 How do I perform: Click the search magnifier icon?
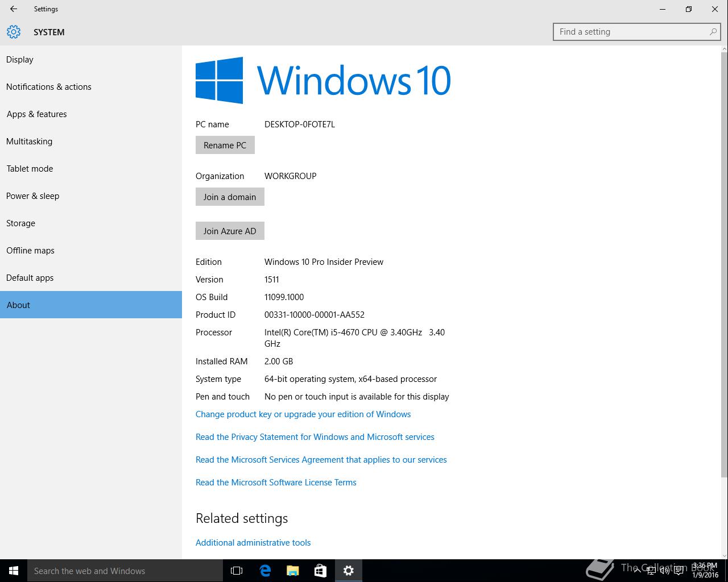point(713,32)
